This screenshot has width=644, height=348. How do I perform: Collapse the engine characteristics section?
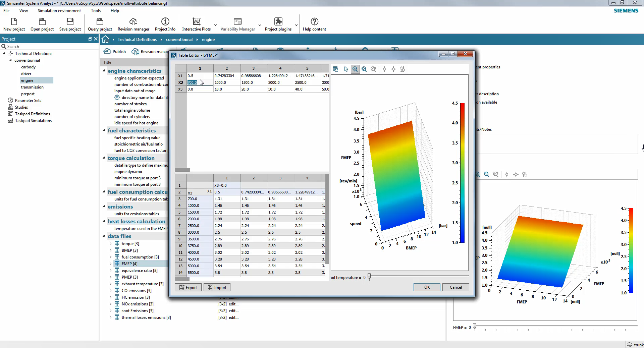click(x=104, y=71)
